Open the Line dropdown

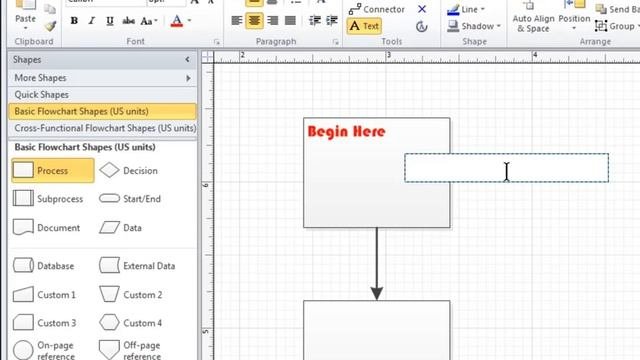466,9
